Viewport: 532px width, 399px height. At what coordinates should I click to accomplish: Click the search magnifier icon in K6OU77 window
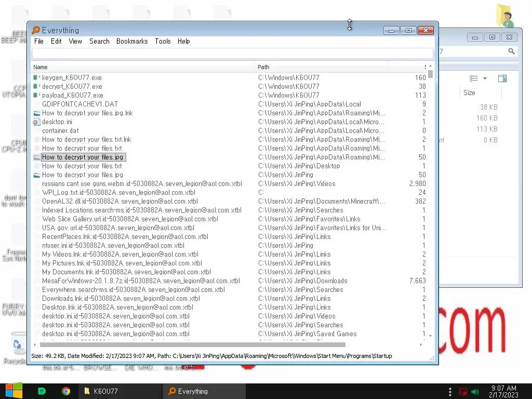point(511,51)
